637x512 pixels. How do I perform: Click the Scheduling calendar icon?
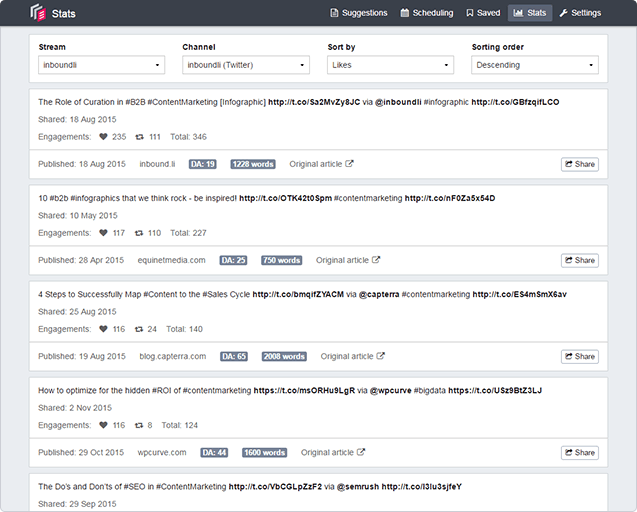pyautogui.click(x=405, y=13)
